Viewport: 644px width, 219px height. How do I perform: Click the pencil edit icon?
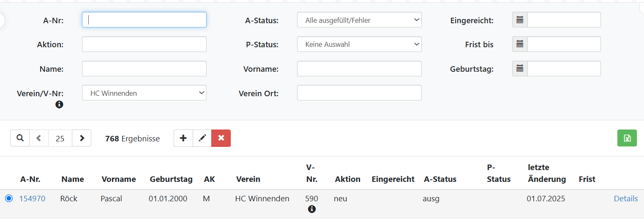coord(202,138)
